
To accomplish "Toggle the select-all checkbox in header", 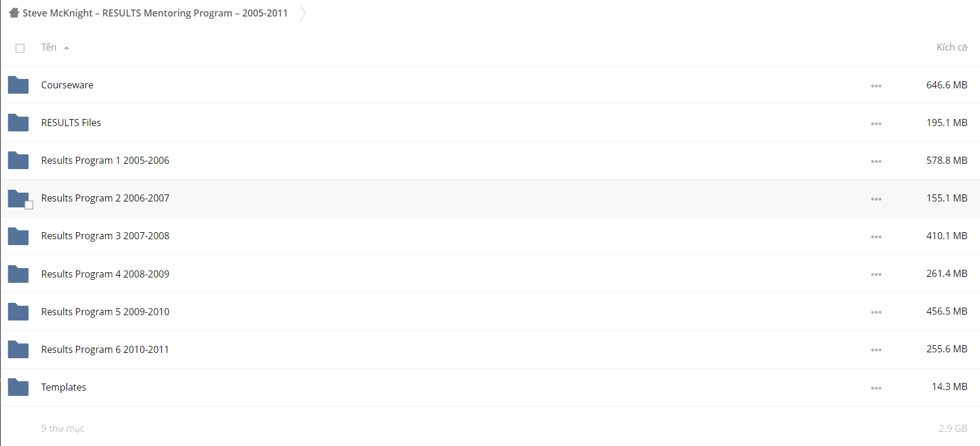I will 20,48.
